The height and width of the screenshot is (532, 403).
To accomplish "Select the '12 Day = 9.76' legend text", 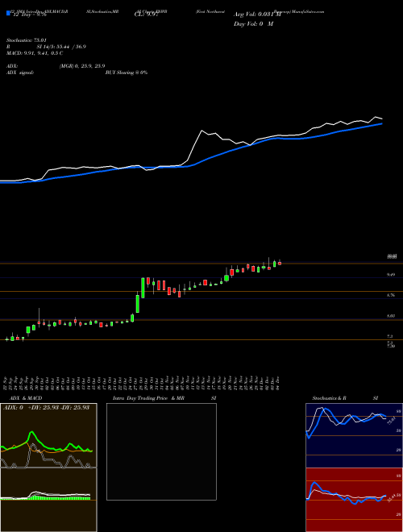I will point(29,15).
